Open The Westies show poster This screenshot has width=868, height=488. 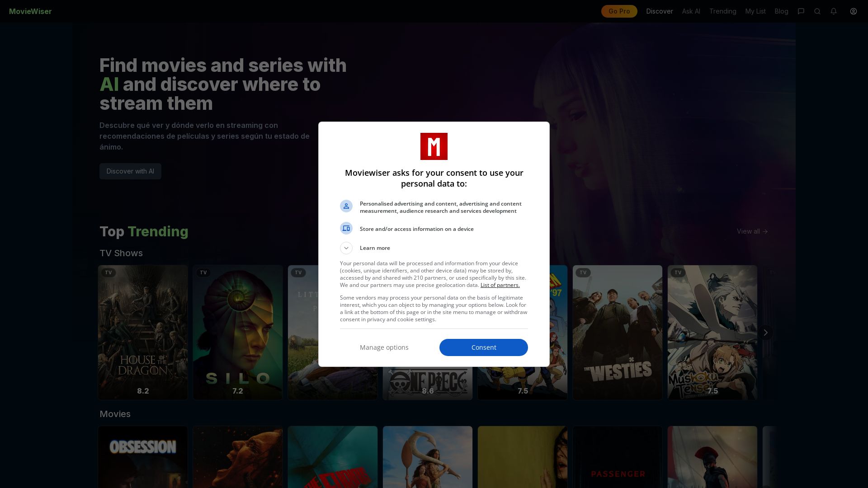(x=618, y=333)
